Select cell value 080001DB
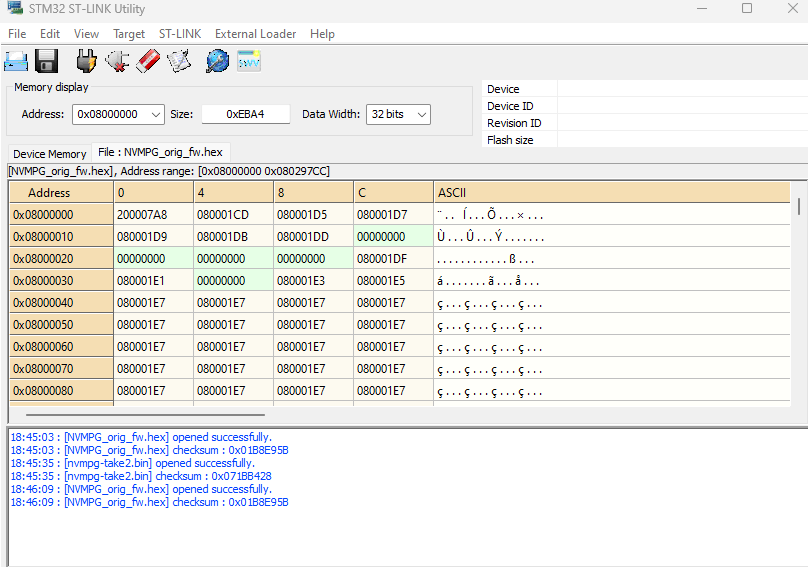The height and width of the screenshot is (567, 808). point(233,237)
